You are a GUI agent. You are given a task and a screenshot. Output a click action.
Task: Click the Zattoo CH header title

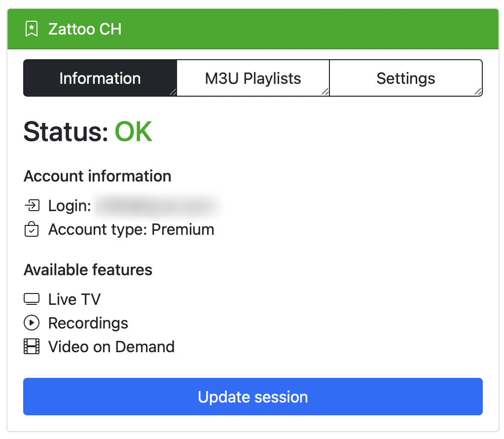85,29
